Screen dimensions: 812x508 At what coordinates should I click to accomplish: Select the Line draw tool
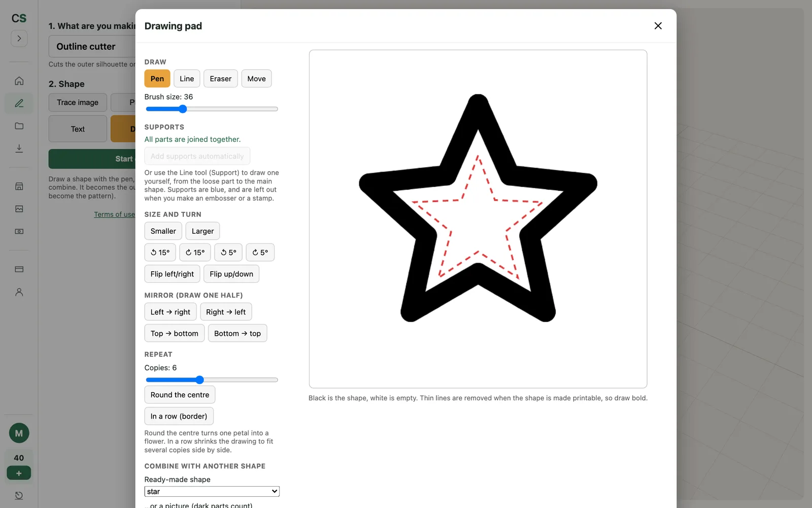point(187,79)
